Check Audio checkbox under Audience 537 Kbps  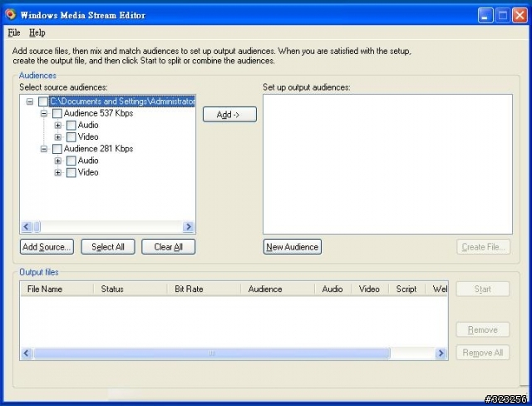pyautogui.click(x=71, y=126)
